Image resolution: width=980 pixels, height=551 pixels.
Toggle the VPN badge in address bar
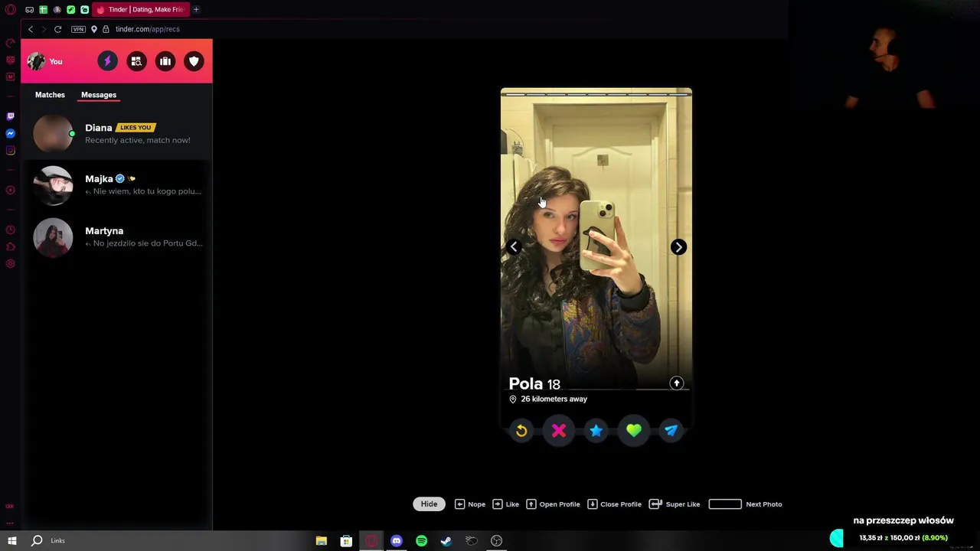click(x=78, y=29)
